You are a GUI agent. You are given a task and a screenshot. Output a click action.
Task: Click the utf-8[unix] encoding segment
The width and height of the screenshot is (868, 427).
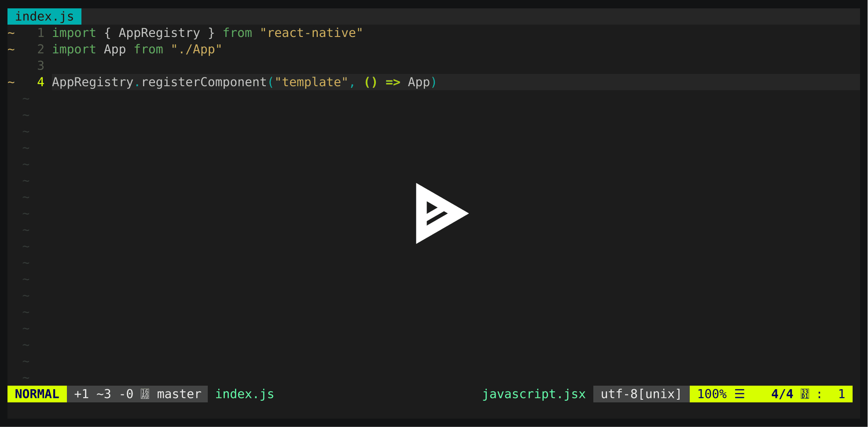coord(641,394)
